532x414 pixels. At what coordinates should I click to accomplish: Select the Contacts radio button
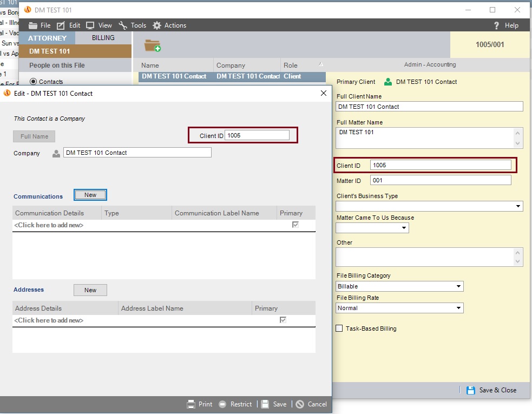coord(33,81)
